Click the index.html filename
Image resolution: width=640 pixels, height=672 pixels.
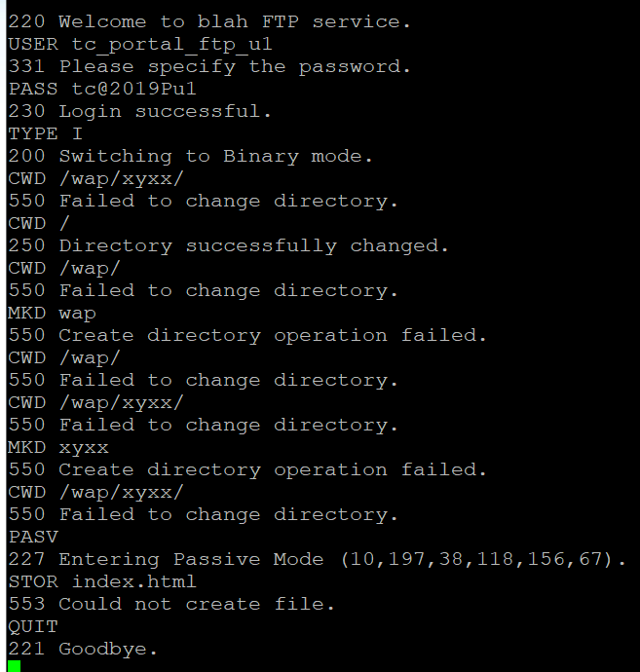(134, 581)
